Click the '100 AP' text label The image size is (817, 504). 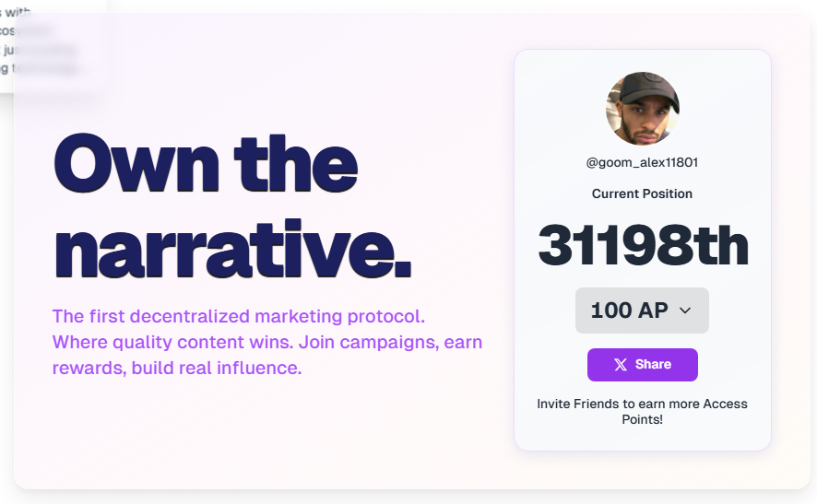click(x=629, y=311)
